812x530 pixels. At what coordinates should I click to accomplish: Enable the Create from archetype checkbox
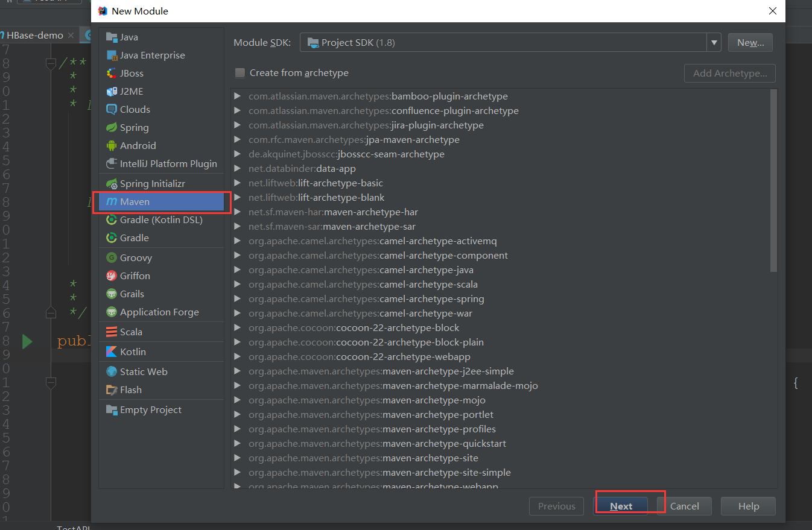(239, 72)
